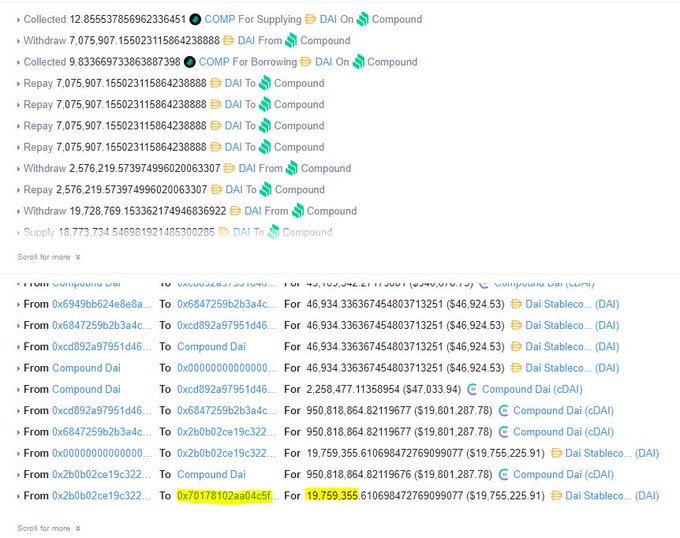680x538 pixels.
Task: Click DAI icon in Withdraw 19,728,769 row
Action: coord(235,211)
